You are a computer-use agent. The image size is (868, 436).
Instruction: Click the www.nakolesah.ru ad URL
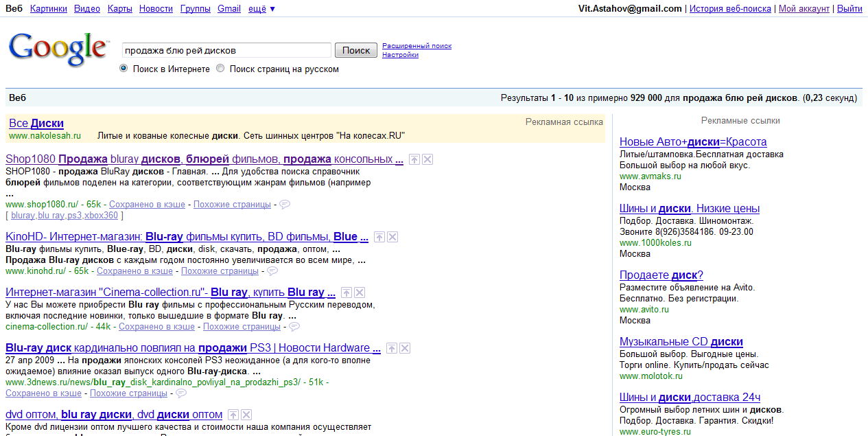(x=45, y=136)
